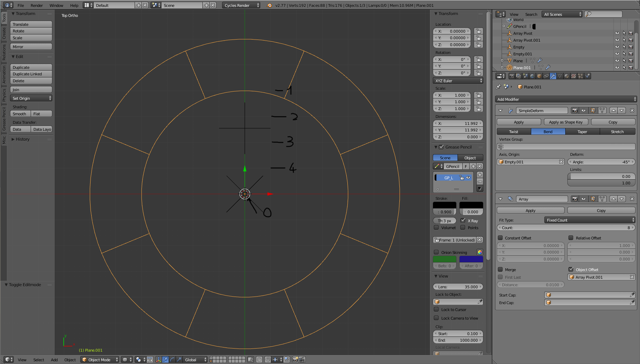Apply the Array modifier
This screenshot has width=640, height=364.
pyautogui.click(x=530, y=210)
